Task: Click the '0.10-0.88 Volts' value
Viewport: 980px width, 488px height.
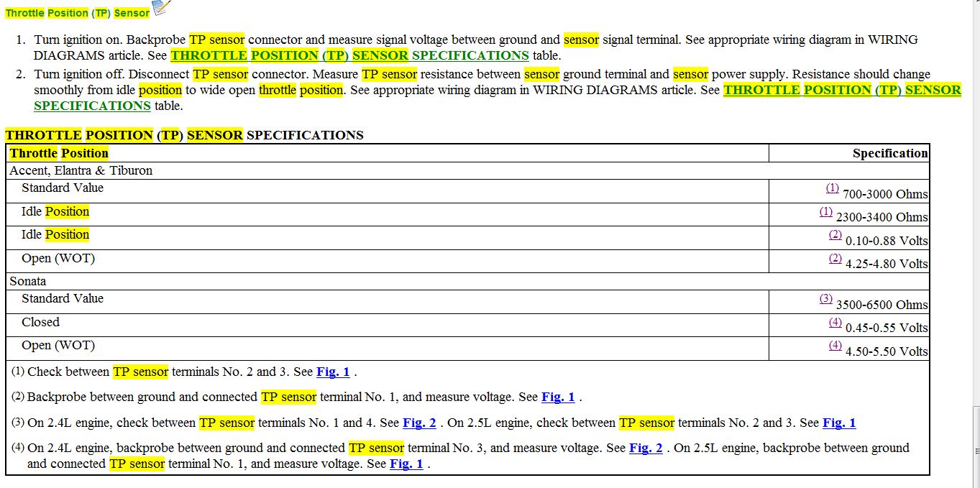Action: pyautogui.click(x=887, y=241)
